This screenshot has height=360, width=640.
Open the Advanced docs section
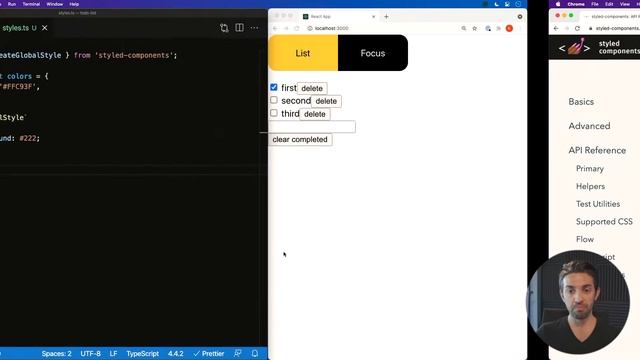pos(589,126)
